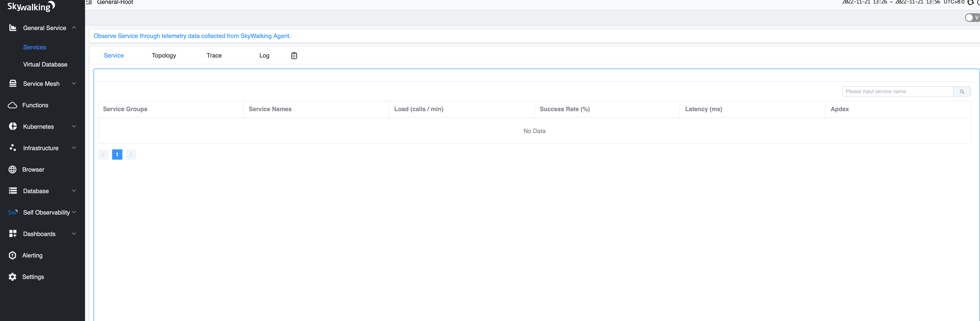Open the Virtual Database submenu link
Screen dimensions: 980x321
45,64
